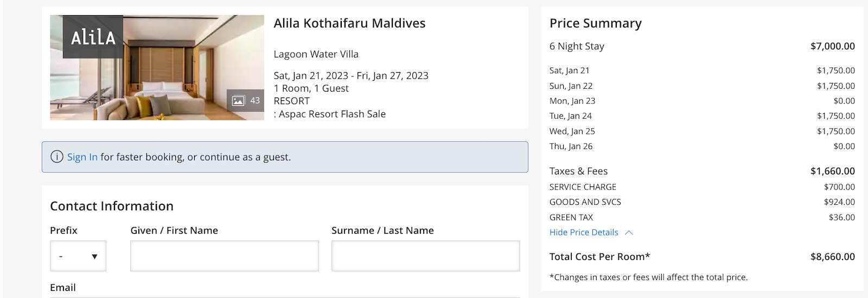Click the Mon, Jan 23 nightly rate row
Screen dimensions: 868x298
pos(702,101)
